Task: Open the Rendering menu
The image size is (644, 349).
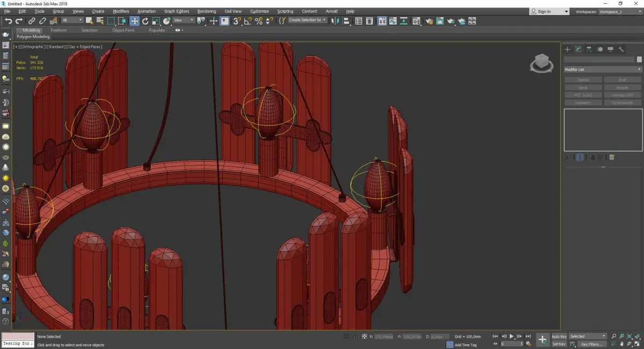Action: [x=207, y=11]
